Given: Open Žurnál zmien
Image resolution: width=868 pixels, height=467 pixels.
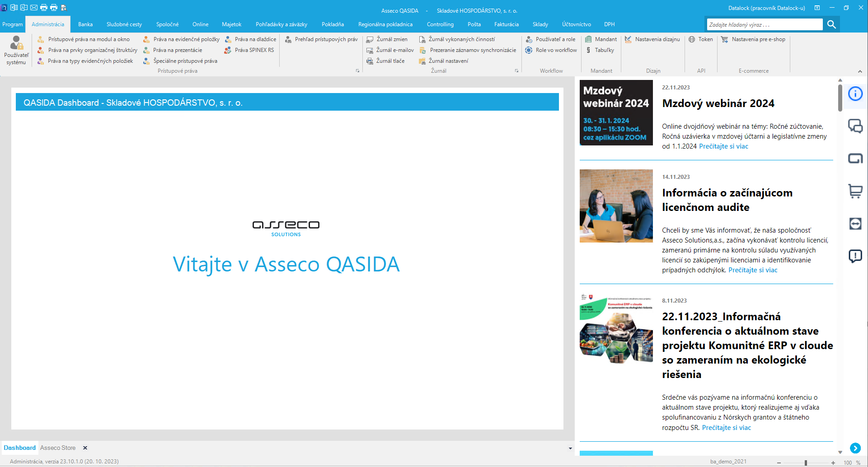Looking at the screenshot, I should tap(387, 39).
